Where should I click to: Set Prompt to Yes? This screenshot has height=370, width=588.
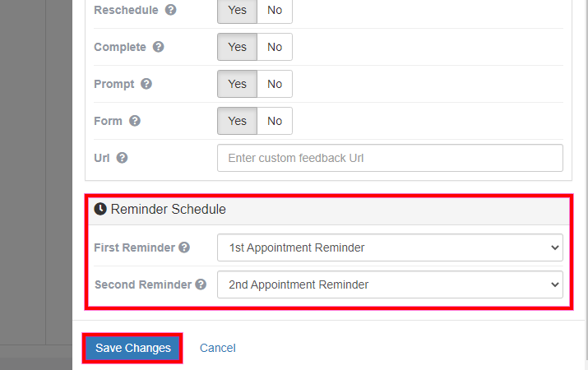[238, 84]
